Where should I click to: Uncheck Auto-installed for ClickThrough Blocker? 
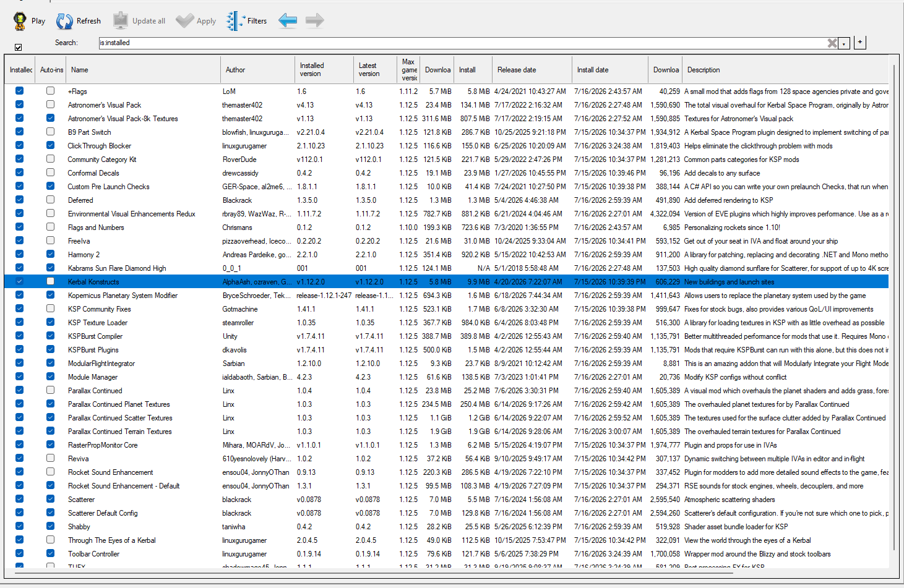click(x=50, y=145)
